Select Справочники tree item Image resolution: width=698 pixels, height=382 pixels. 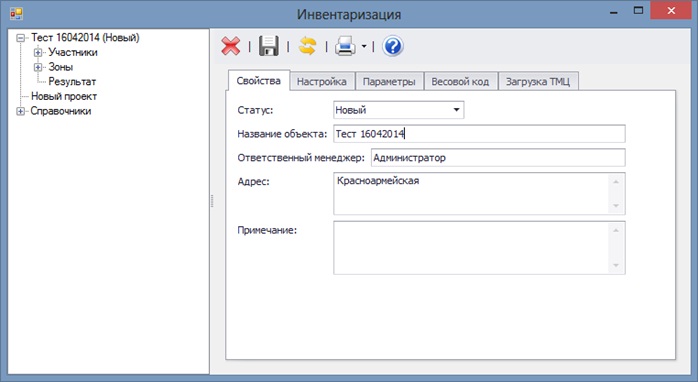click(61, 111)
